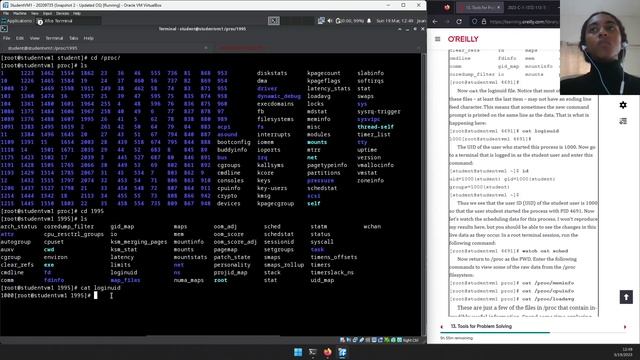
Task: Click the Xfce panel clock
Action: [x=395, y=20]
